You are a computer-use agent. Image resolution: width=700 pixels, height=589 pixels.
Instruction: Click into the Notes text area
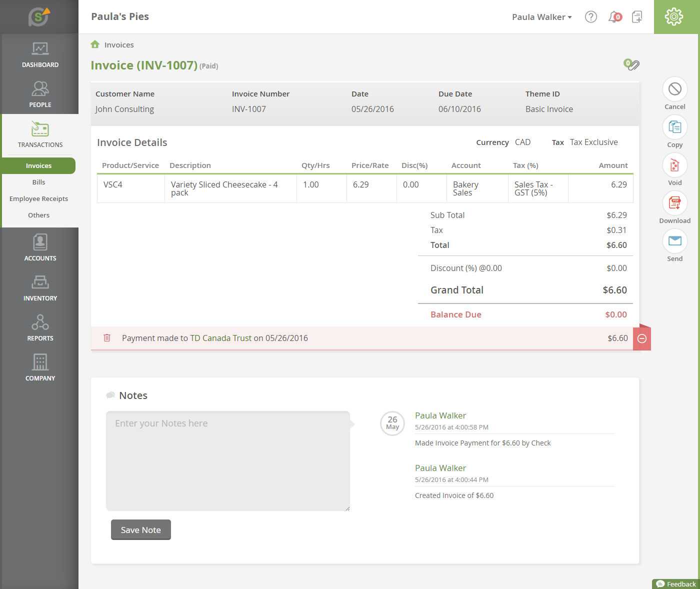tap(227, 460)
